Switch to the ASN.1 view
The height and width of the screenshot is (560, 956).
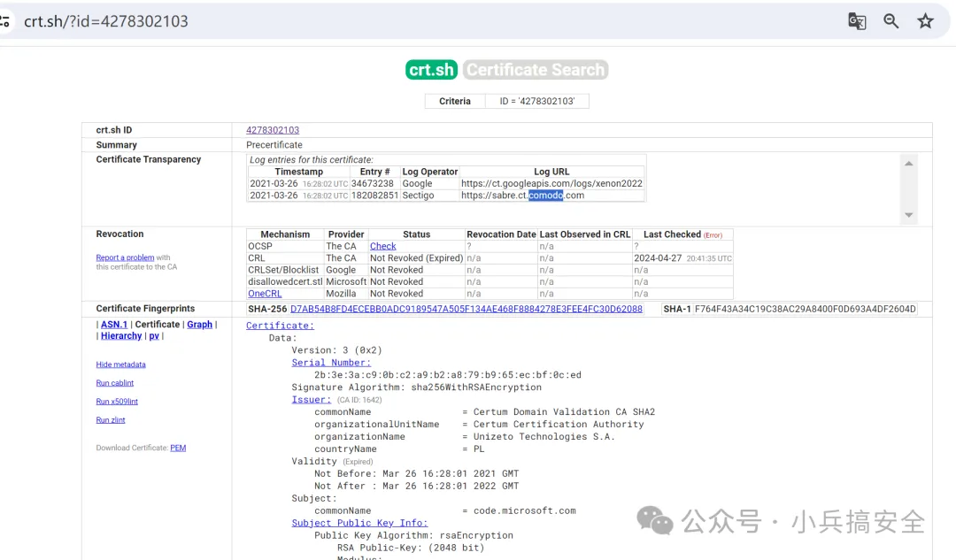coord(114,325)
